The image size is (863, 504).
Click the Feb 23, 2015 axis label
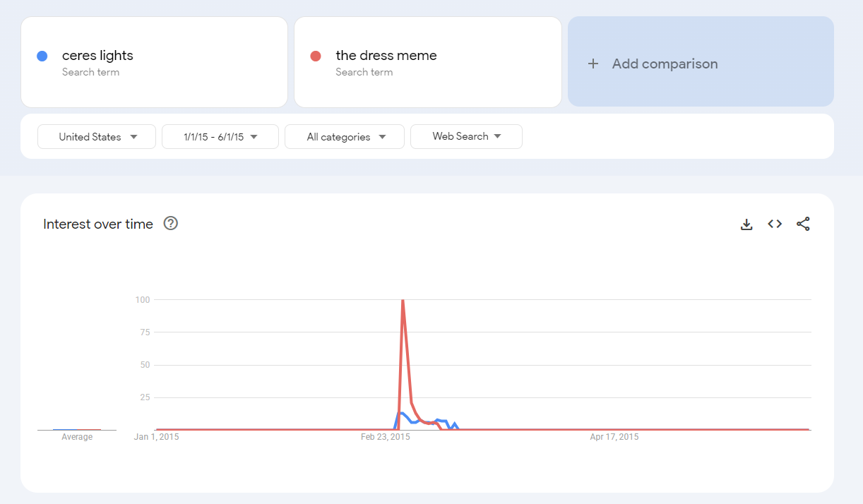tap(386, 437)
